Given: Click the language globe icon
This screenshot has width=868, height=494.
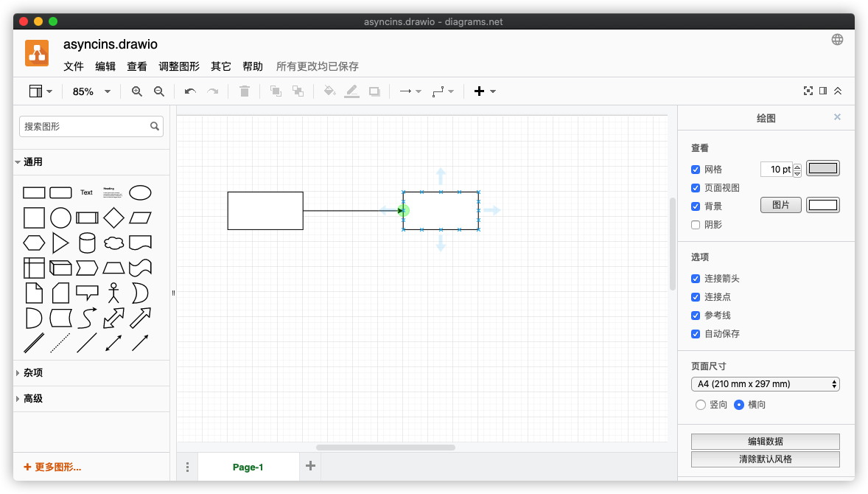Looking at the screenshot, I should point(837,40).
